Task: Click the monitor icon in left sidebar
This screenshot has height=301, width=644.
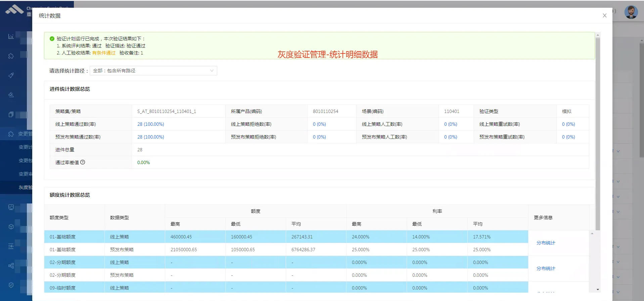Action: [11, 207]
